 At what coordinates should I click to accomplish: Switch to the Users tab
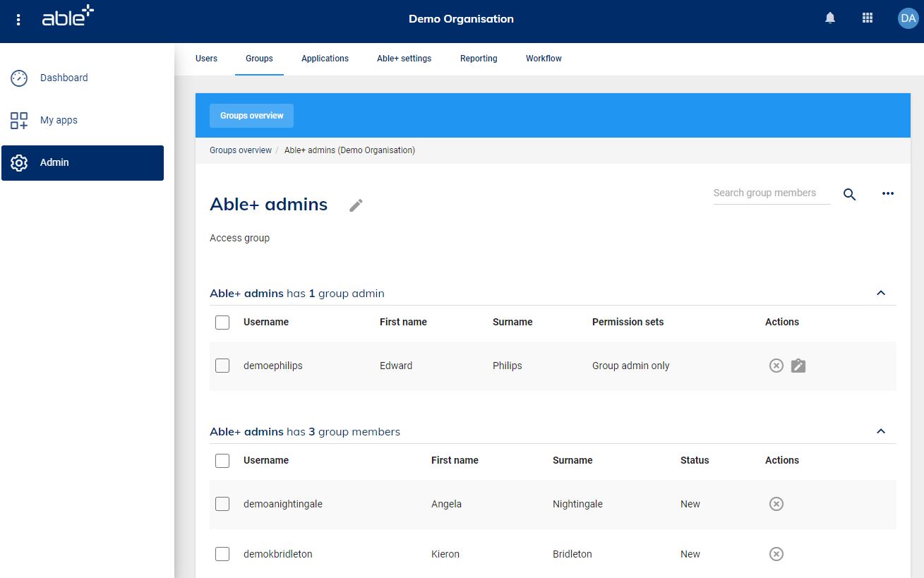coord(206,59)
